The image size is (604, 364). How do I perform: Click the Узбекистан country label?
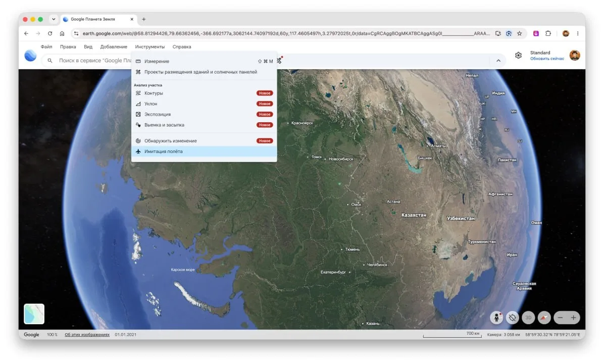461,219
